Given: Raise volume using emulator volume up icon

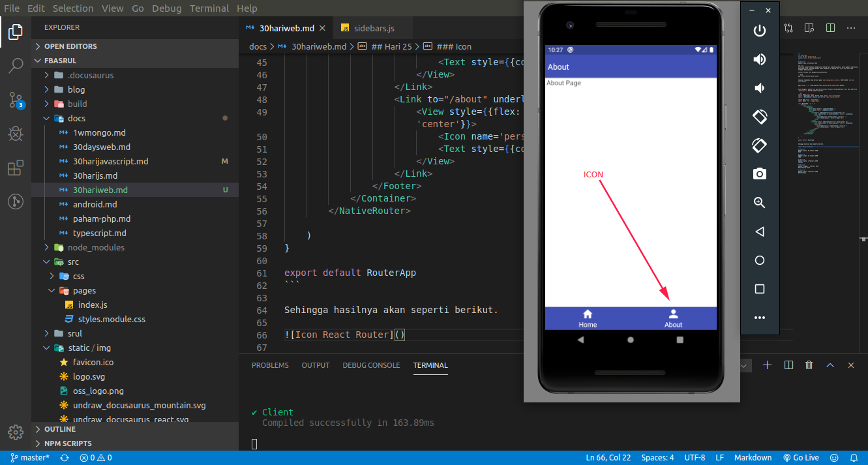Looking at the screenshot, I should coord(759,59).
